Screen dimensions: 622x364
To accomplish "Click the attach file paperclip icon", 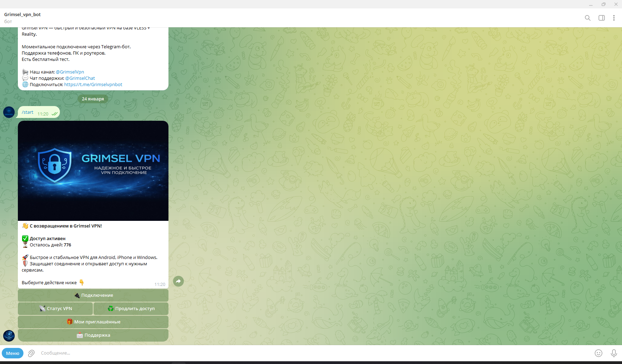I will click(x=31, y=353).
